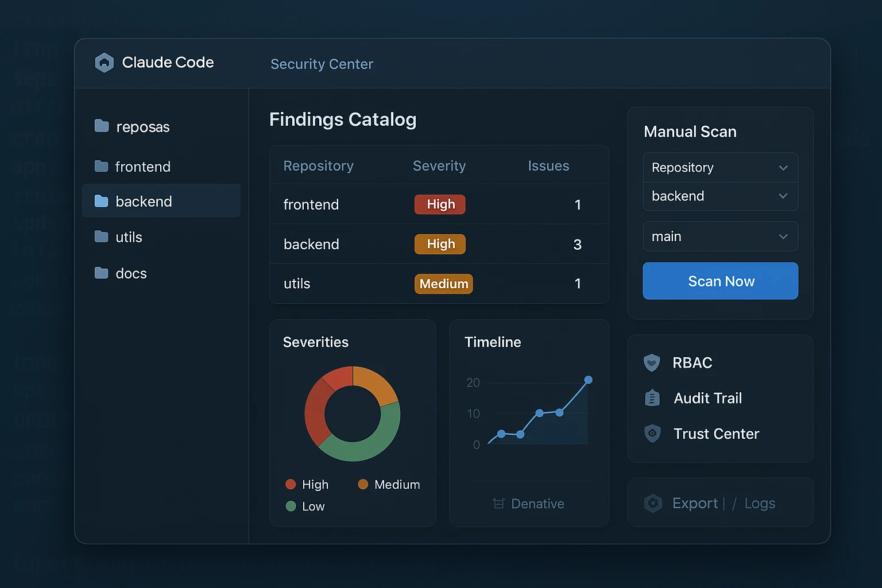Open the RBAC link
This screenshot has height=588, width=882.
(x=692, y=363)
